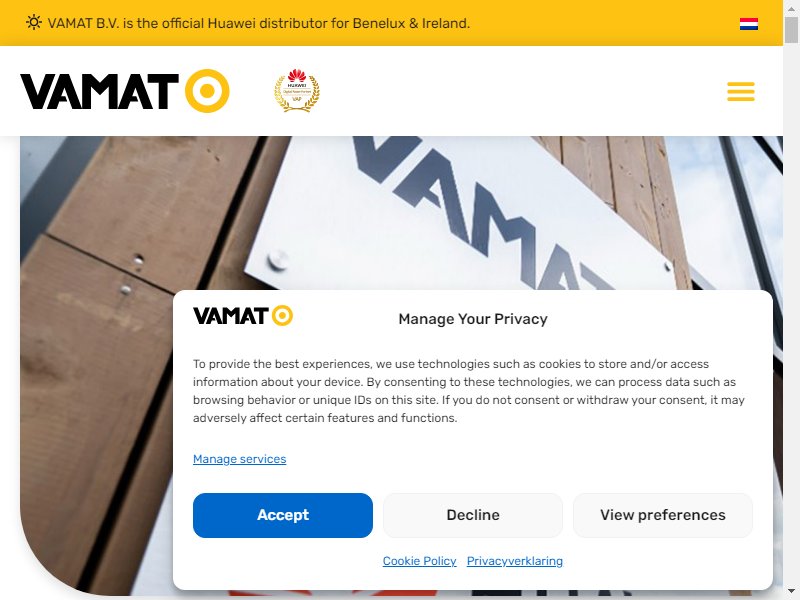The width and height of the screenshot is (800, 600).
Task: Click the scrollbar up arrow
Action: click(791, 8)
